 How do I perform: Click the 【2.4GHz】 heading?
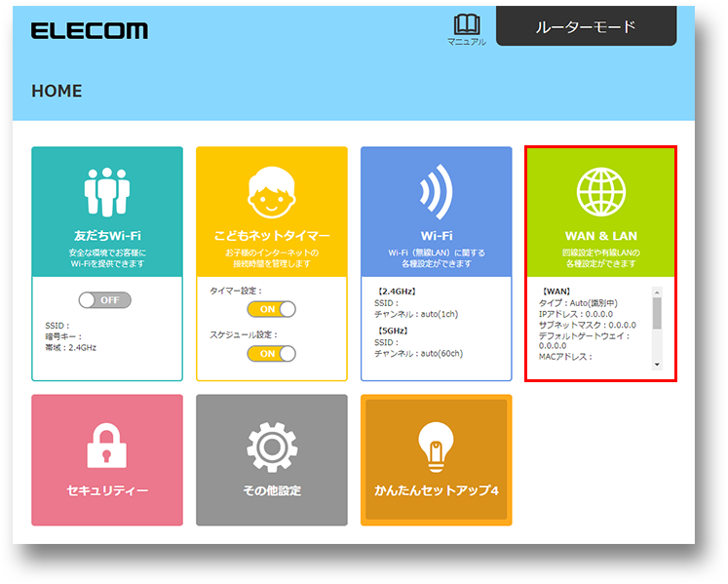coord(397,292)
